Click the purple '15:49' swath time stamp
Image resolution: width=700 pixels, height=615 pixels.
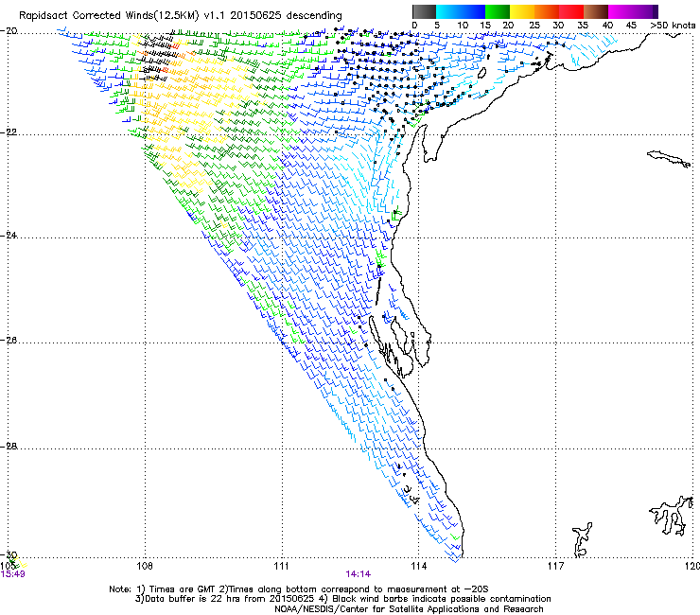(13, 574)
